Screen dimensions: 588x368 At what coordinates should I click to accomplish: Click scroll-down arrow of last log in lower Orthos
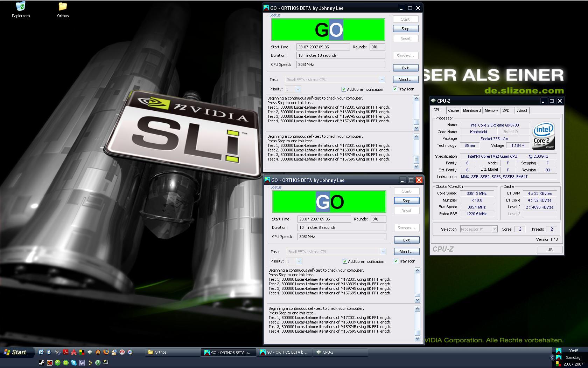[417, 339]
